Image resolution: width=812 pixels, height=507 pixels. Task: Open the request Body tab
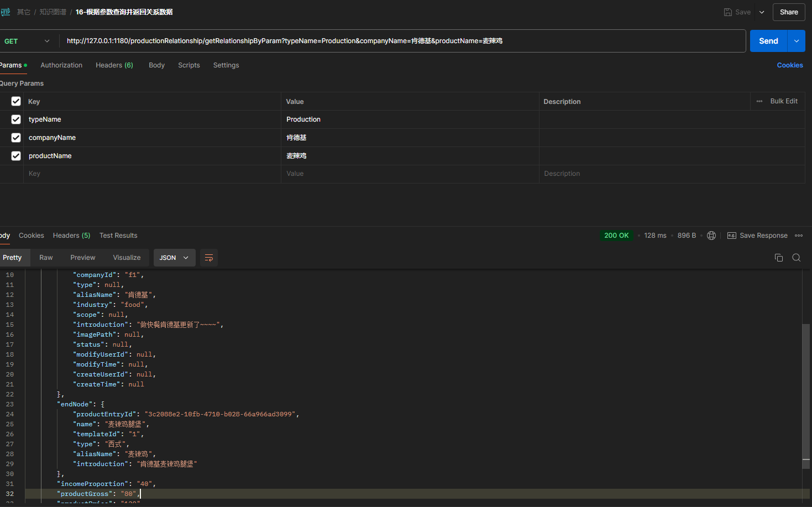click(x=156, y=65)
